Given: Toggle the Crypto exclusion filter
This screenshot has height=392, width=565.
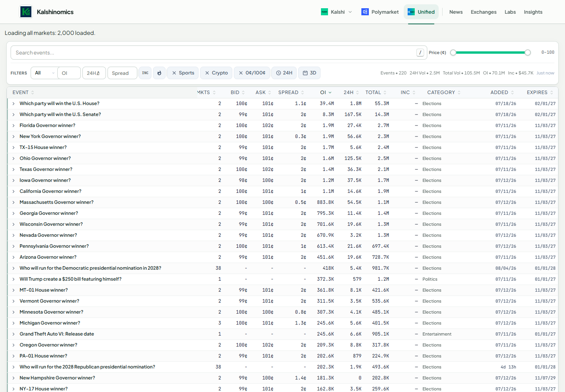Looking at the screenshot, I should [216, 73].
